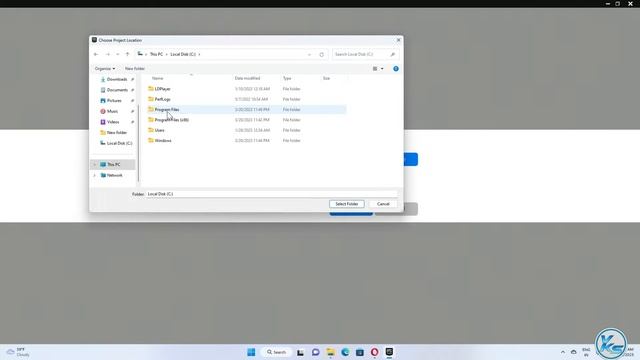Click the search magnifier icon in dialog
The image size is (640, 360).
(x=393, y=54)
